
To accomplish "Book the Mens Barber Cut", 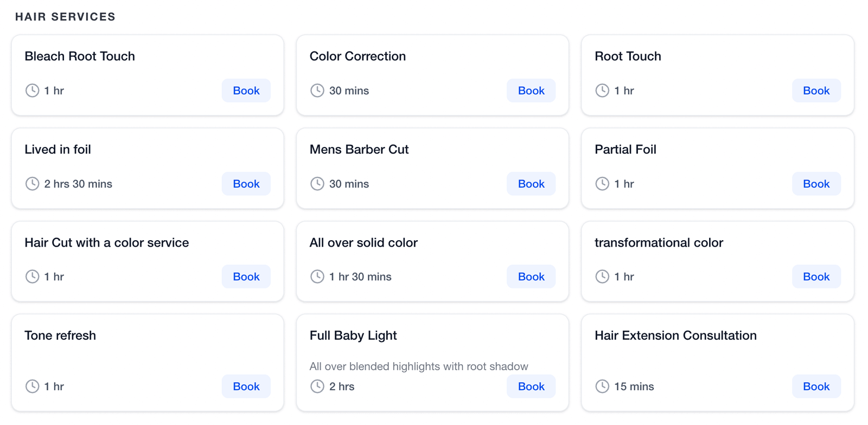I will (531, 184).
